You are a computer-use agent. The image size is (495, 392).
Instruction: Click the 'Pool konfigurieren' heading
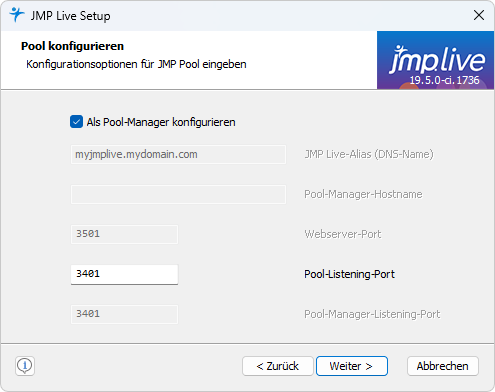pos(72,46)
